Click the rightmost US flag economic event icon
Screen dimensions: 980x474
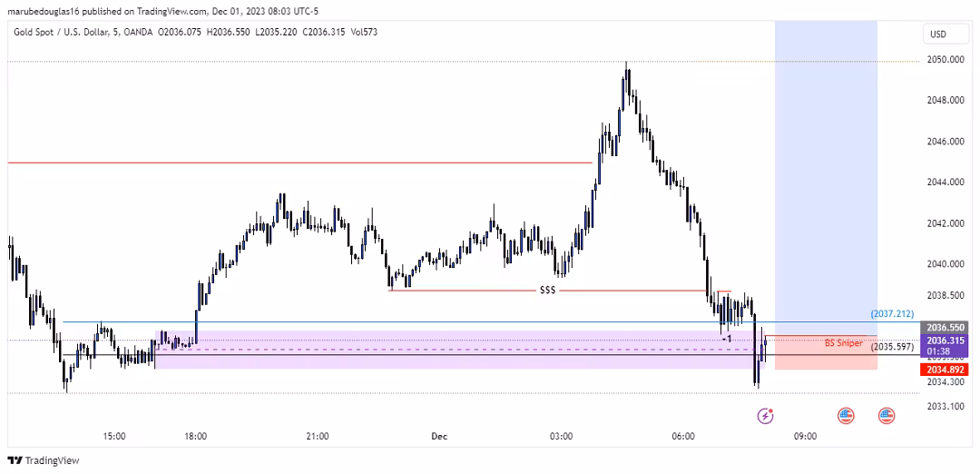pyautogui.click(x=887, y=416)
